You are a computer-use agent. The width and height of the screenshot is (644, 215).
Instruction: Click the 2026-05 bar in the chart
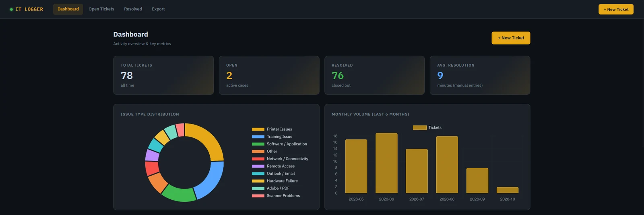(356, 166)
